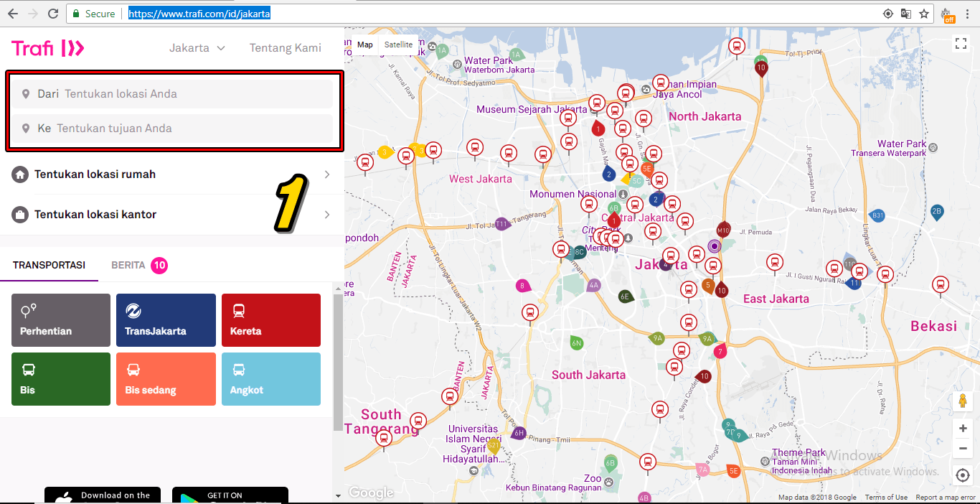Click Waterbom Jakarta map label
Image resolution: width=980 pixels, height=504 pixels.
click(x=499, y=70)
